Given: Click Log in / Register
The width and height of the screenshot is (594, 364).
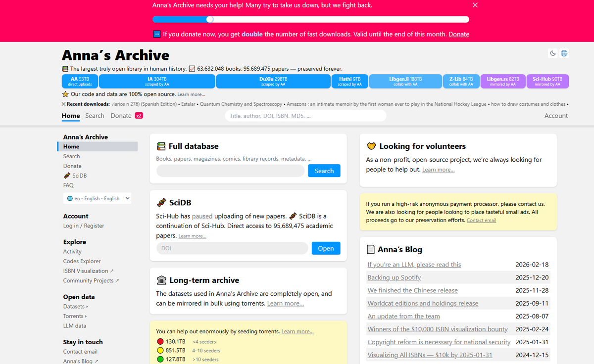Looking at the screenshot, I should pos(84,226).
